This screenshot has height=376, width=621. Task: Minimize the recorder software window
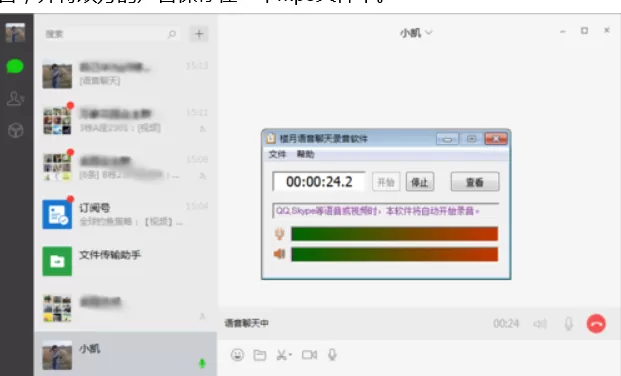[447, 139]
